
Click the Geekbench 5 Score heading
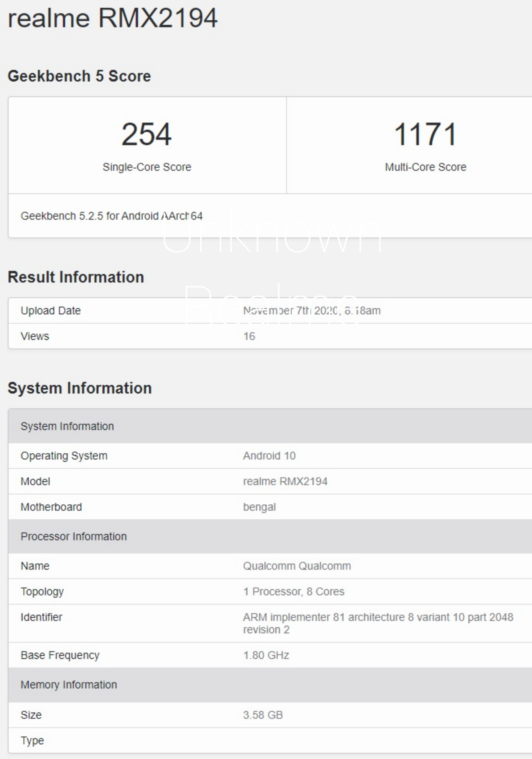click(x=79, y=76)
